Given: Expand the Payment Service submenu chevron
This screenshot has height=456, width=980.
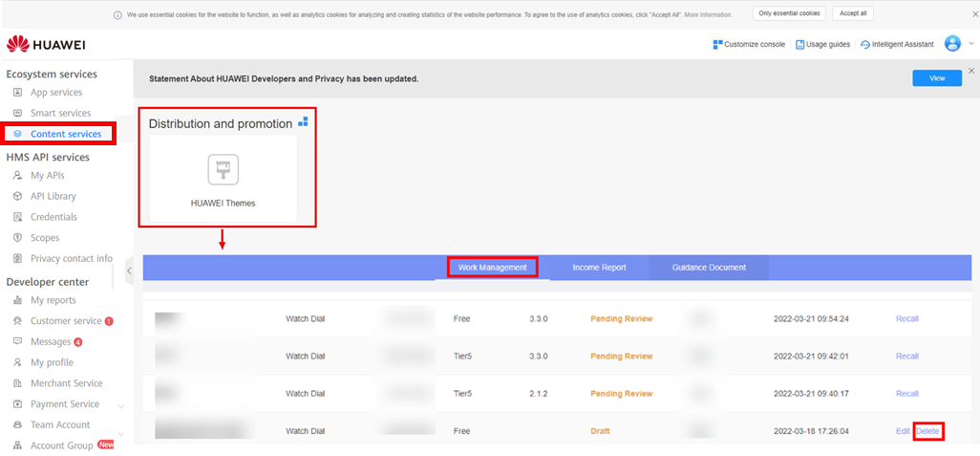Looking at the screenshot, I should [121, 405].
